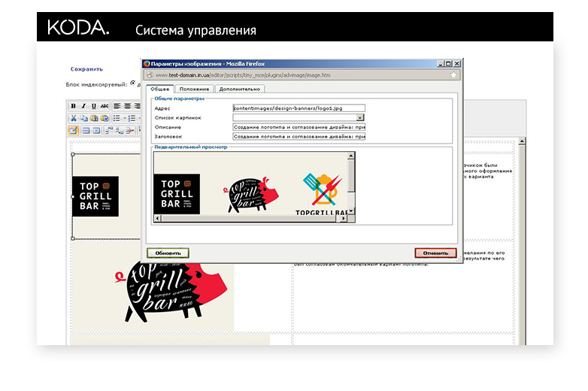Open the 'Список картинок' dropdown
The width and height of the screenshot is (588, 391).
360,118
